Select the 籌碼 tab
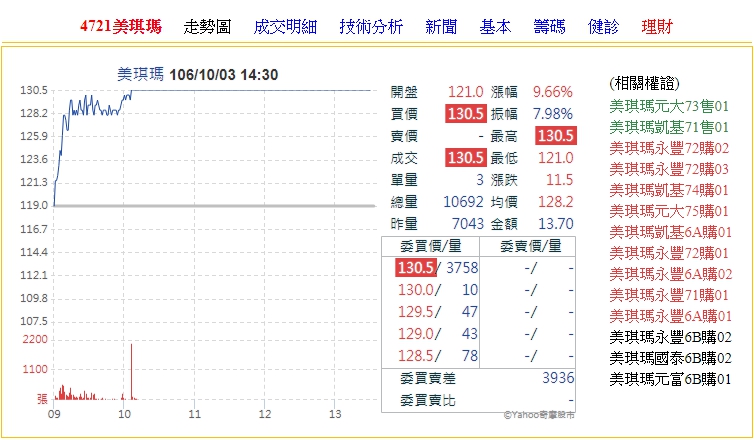Screen dimensions: 755x440 coord(549,26)
